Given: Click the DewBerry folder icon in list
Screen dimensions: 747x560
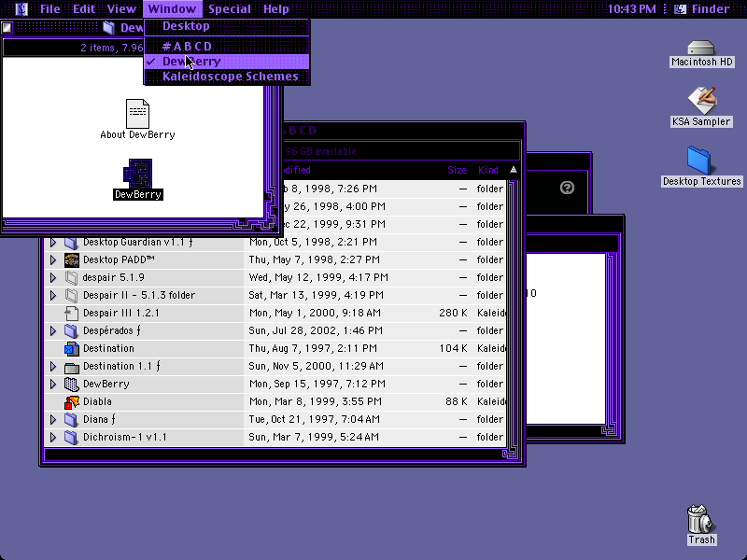Looking at the screenshot, I should click(x=72, y=384).
